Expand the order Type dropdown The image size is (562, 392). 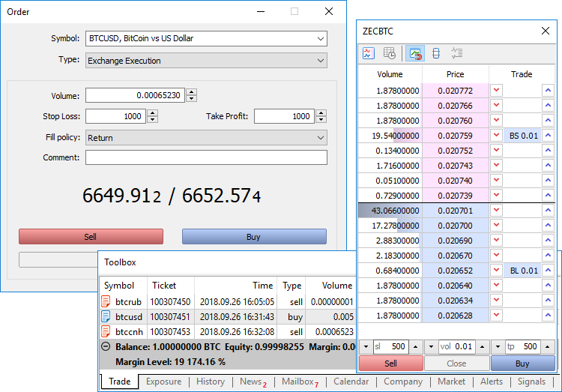click(321, 61)
